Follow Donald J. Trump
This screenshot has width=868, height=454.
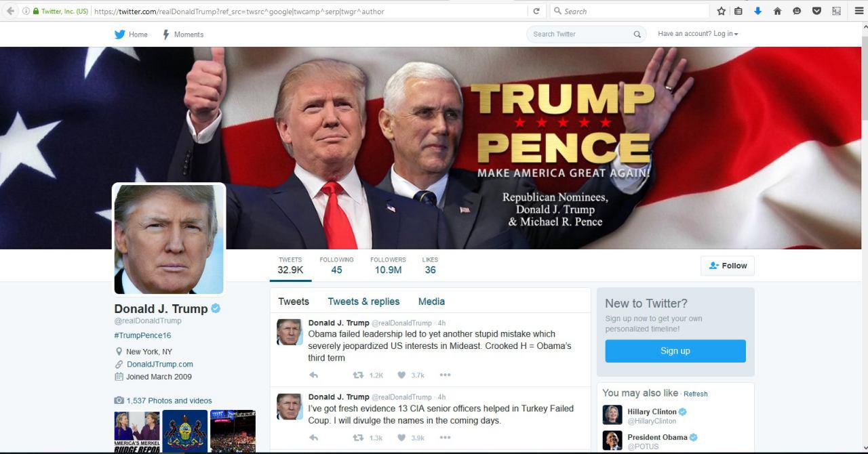(728, 266)
